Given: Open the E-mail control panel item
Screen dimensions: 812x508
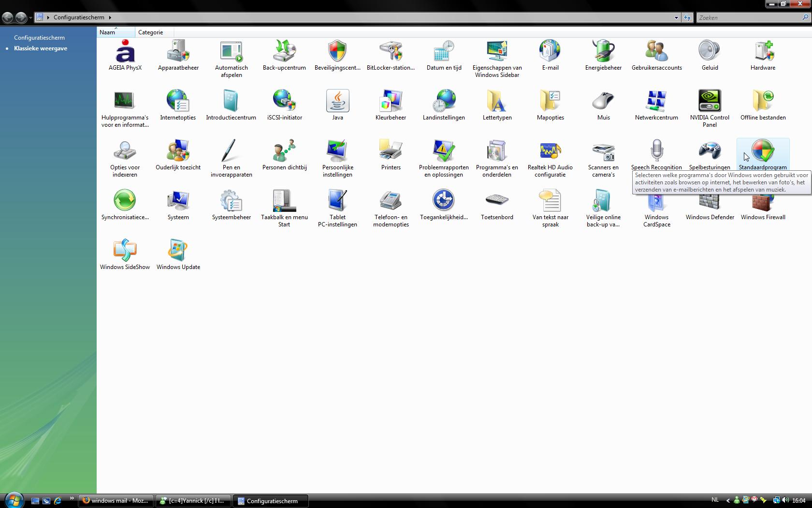Looking at the screenshot, I should coord(550,56).
